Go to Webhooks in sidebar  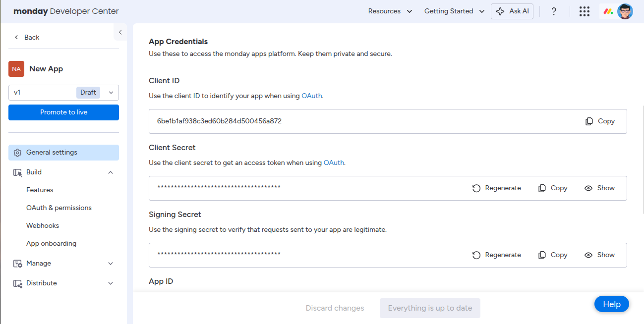(43, 226)
